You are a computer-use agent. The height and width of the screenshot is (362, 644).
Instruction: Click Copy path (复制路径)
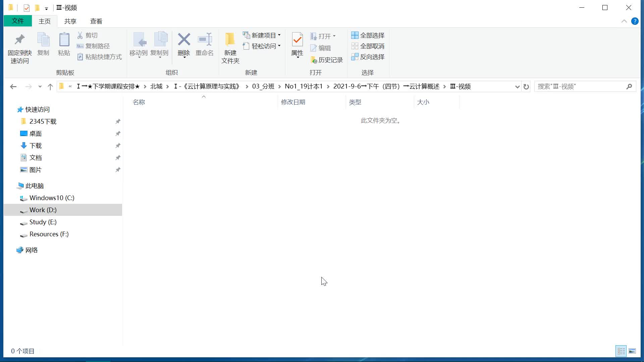[93, 46]
